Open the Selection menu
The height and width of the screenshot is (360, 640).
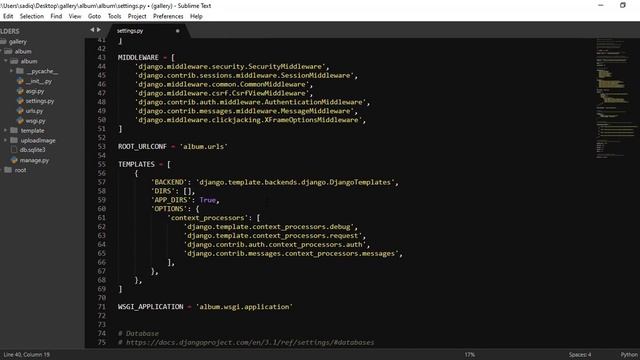click(x=32, y=16)
